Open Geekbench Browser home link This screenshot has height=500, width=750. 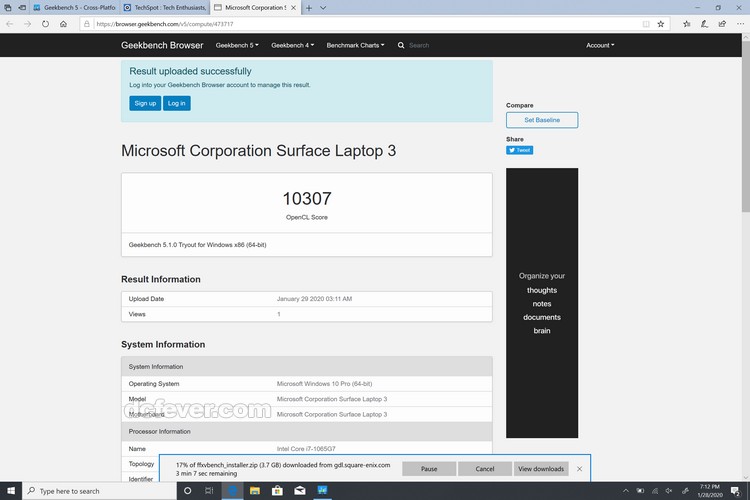pyautogui.click(x=162, y=45)
